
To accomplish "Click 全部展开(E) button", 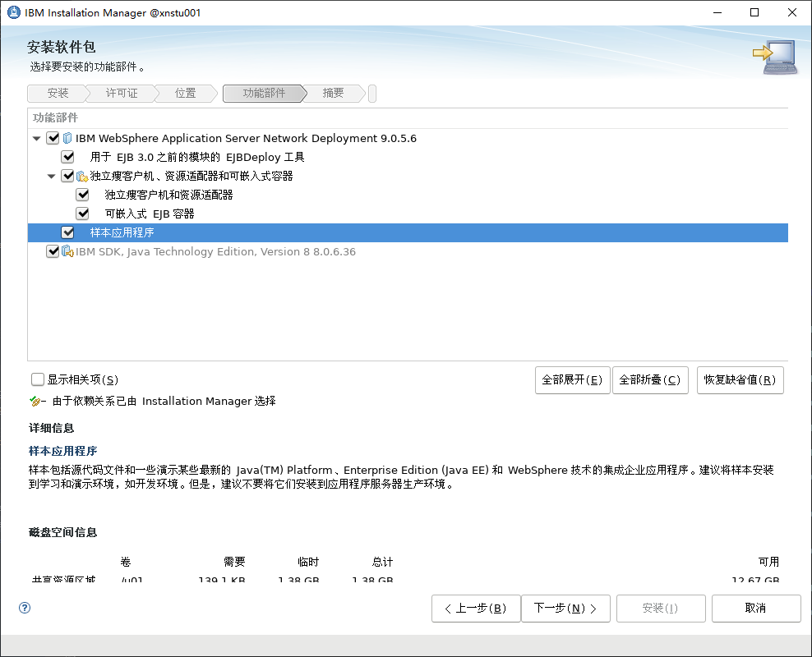I will pos(572,380).
